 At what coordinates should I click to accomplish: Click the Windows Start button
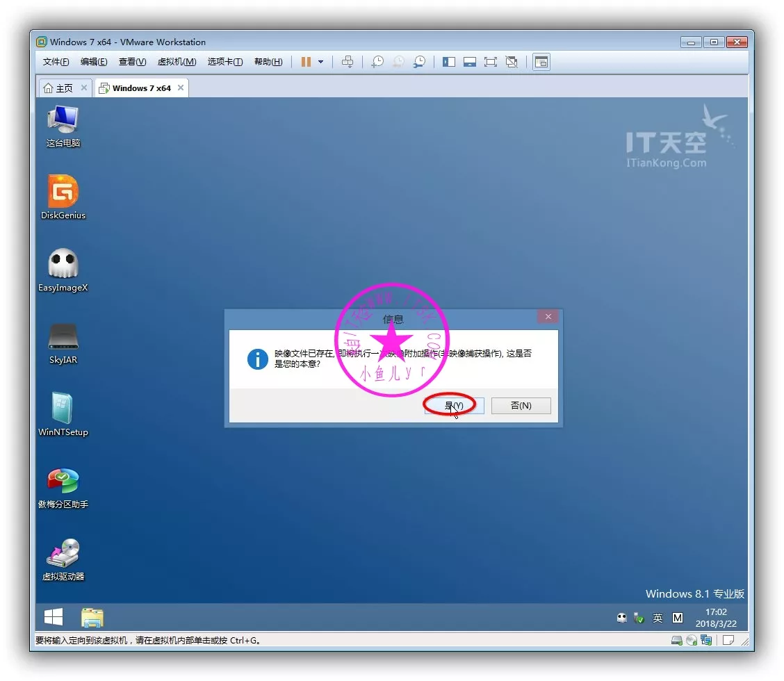click(x=54, y=617)
